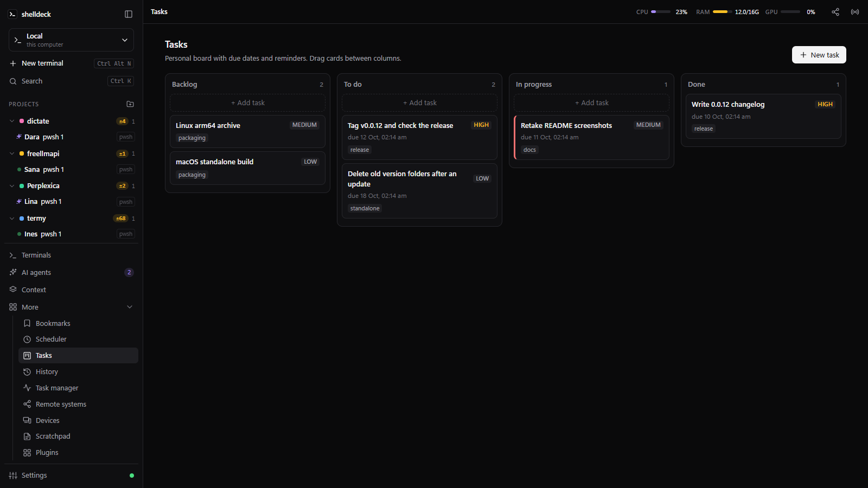Image resolution: width=868 pixels, height=488 pixels.
Task: Collapse the dictate project
Action: coord(12,121)
